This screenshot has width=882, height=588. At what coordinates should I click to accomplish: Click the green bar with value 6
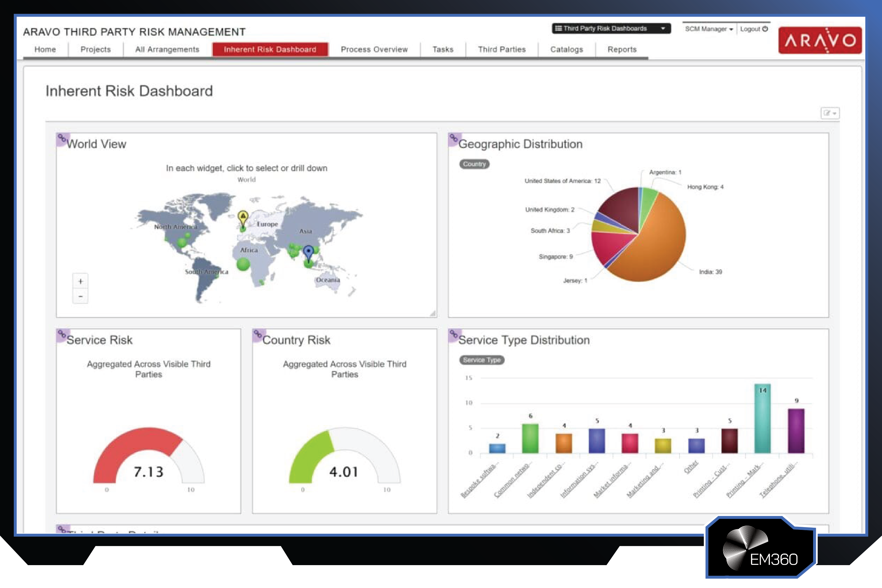[x=530, y=438]
